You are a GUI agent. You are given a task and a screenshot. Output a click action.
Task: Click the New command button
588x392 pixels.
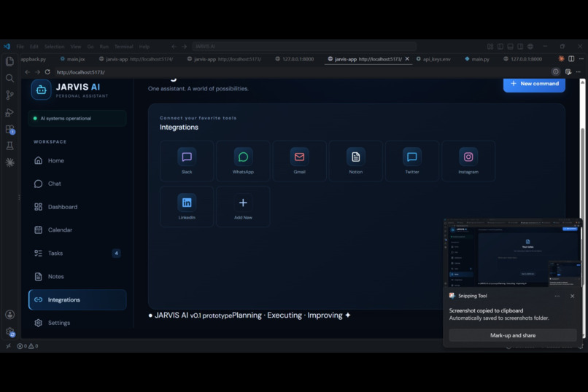coord(534,84)
